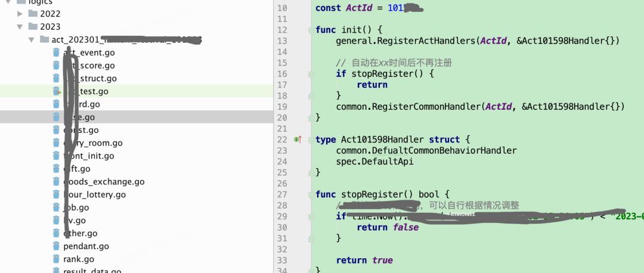The image size is (644, 273).
Task: Select the highlighted _test.go file
Action: click(137, 91)
